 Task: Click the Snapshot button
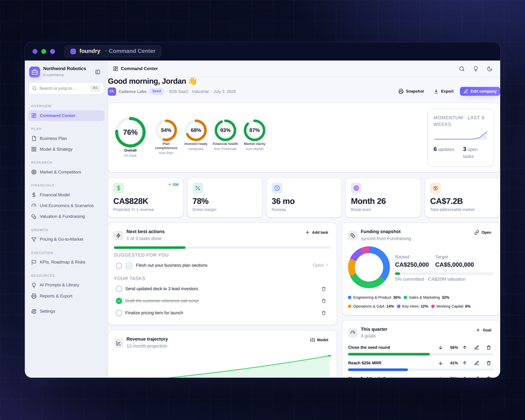pyautogui.click(x=411, y=91)
